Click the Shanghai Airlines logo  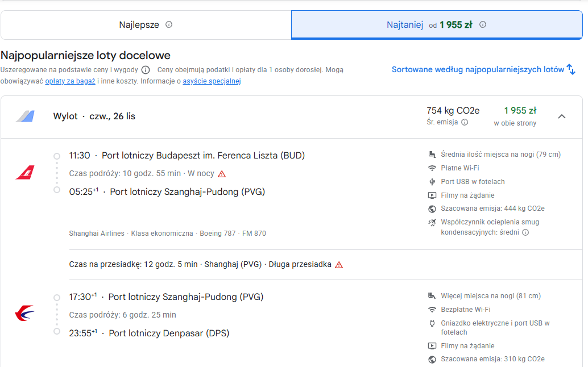click(x=25, y=173)
